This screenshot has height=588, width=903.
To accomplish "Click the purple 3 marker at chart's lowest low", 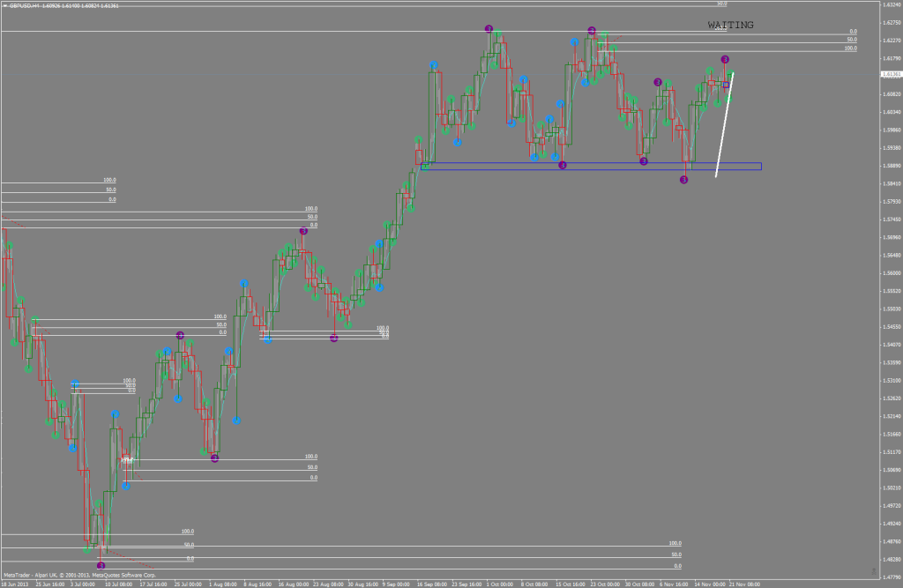I will coord(101,566).
